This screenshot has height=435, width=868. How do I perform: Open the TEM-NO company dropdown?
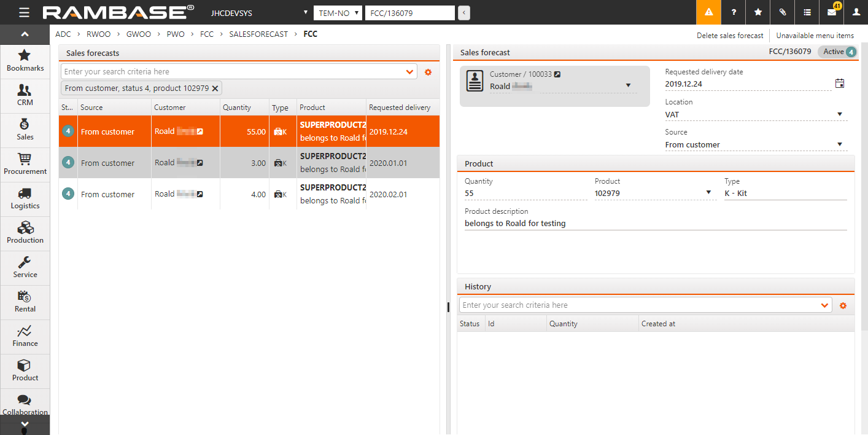pos(338,13)
